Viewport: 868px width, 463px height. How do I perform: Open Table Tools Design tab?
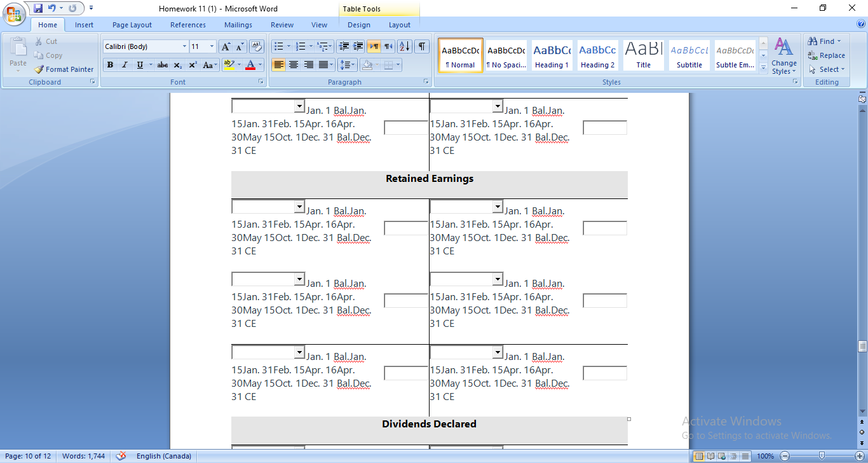coord(359,25)
